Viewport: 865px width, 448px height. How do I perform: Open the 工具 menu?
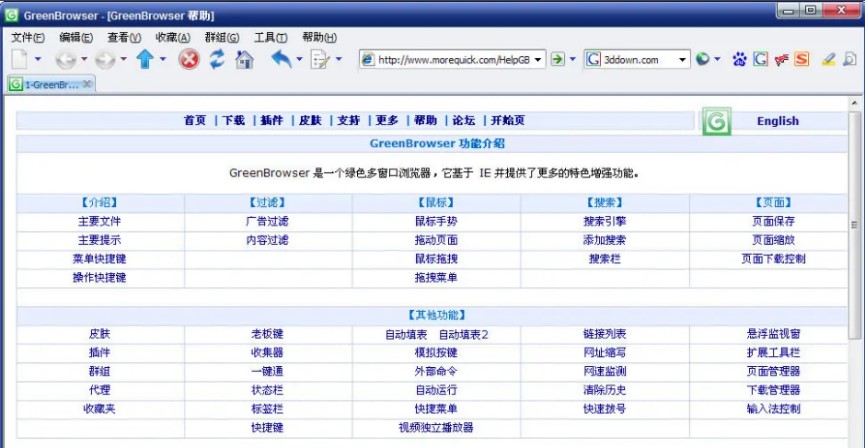(x=268, y=37)
